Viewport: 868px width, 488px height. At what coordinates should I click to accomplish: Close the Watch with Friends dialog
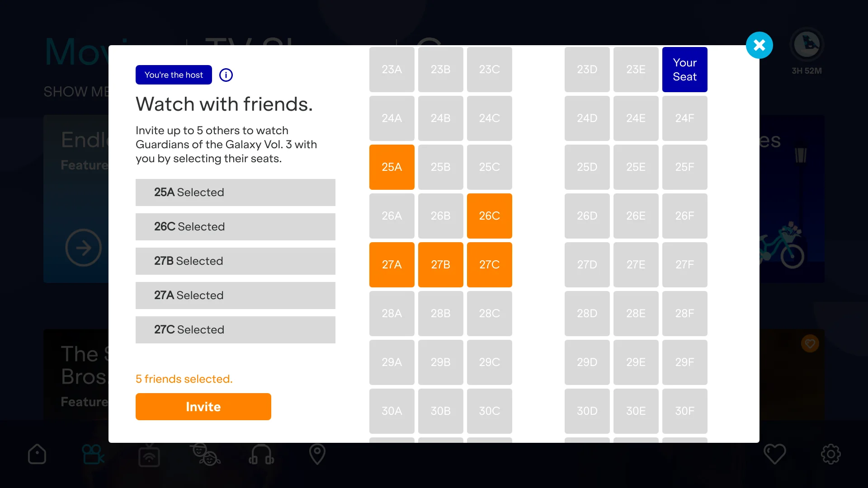click(x=759, y=45)
